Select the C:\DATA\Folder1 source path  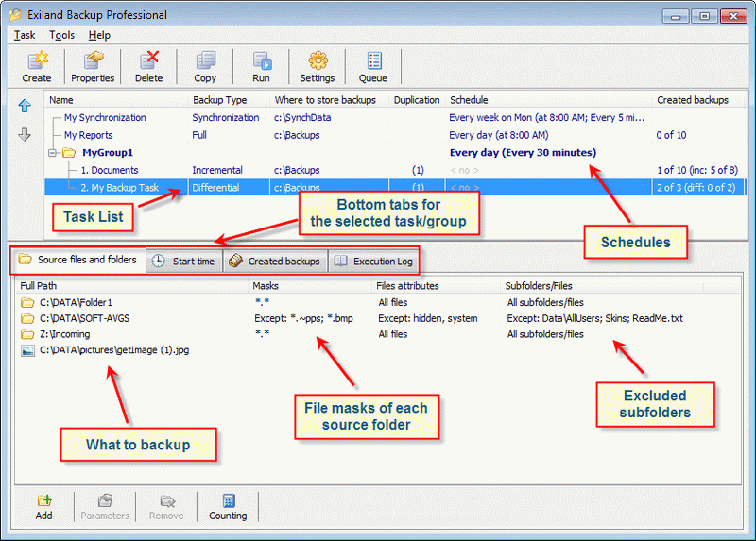(x=76, y=302)
